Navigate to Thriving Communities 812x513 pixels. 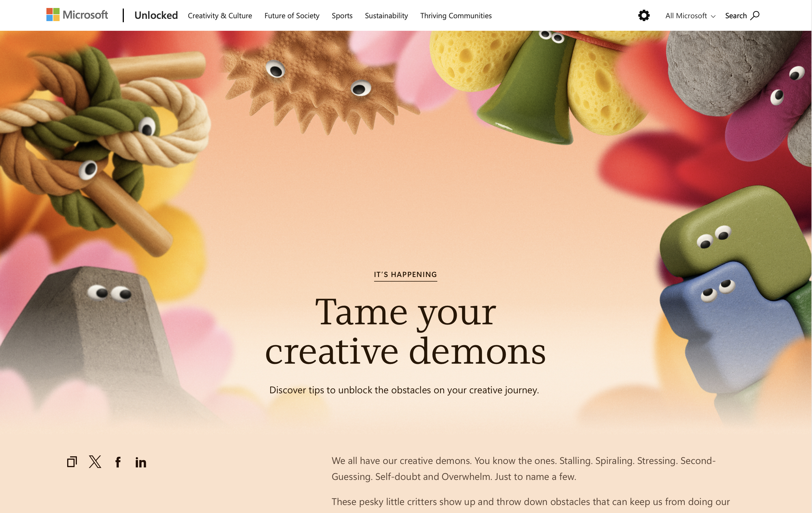[456, 15]
